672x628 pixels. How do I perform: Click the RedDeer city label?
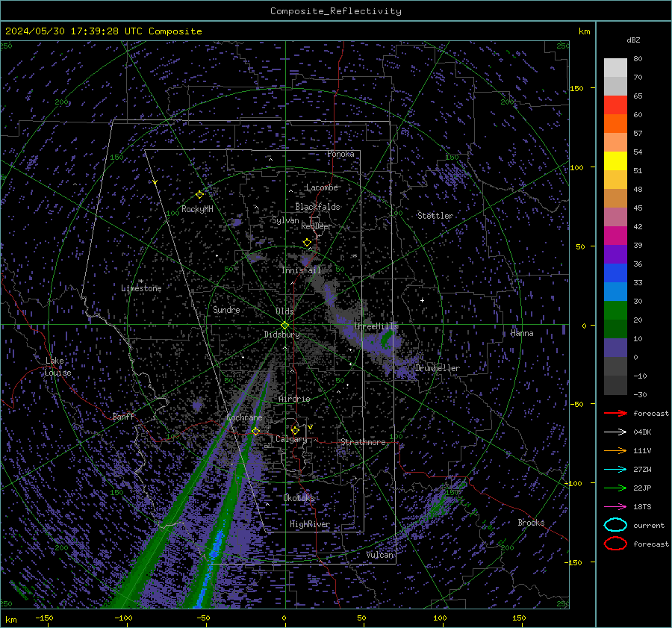click(x=317, y=226)
